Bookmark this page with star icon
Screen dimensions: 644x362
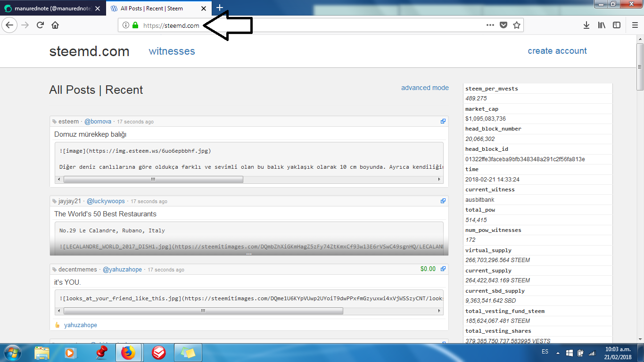tap(517, 25)
